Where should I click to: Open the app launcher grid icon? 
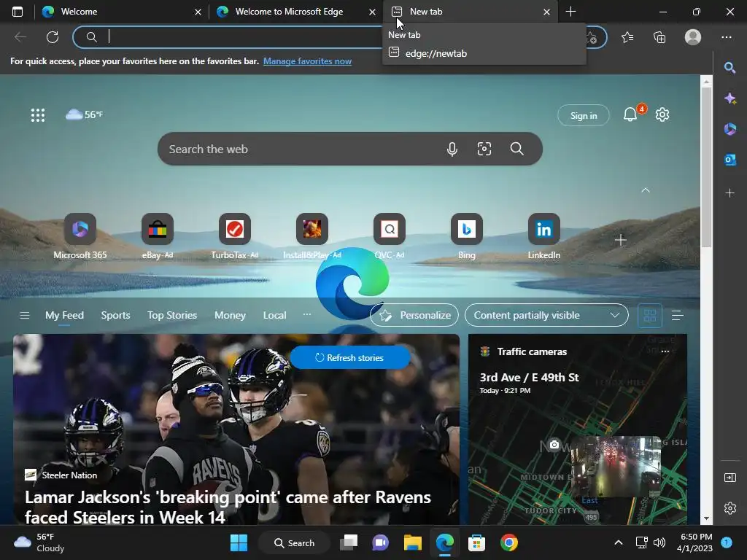(x=38, y=114)
